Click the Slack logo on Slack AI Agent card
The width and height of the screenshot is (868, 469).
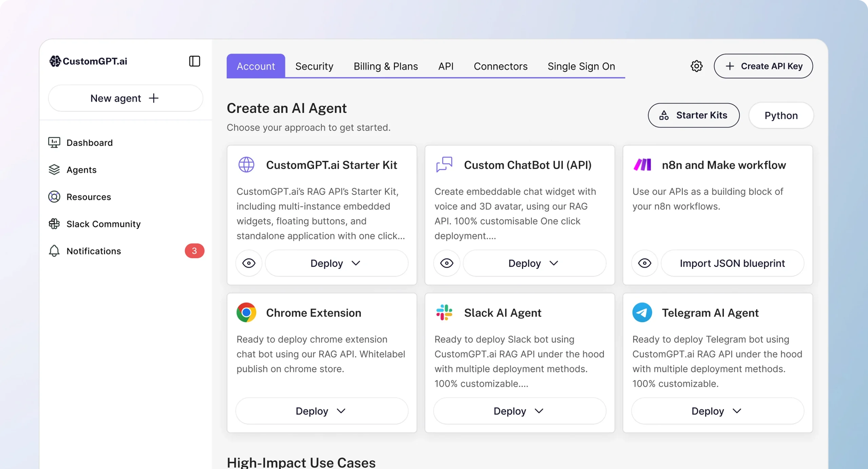pos(444,312)
